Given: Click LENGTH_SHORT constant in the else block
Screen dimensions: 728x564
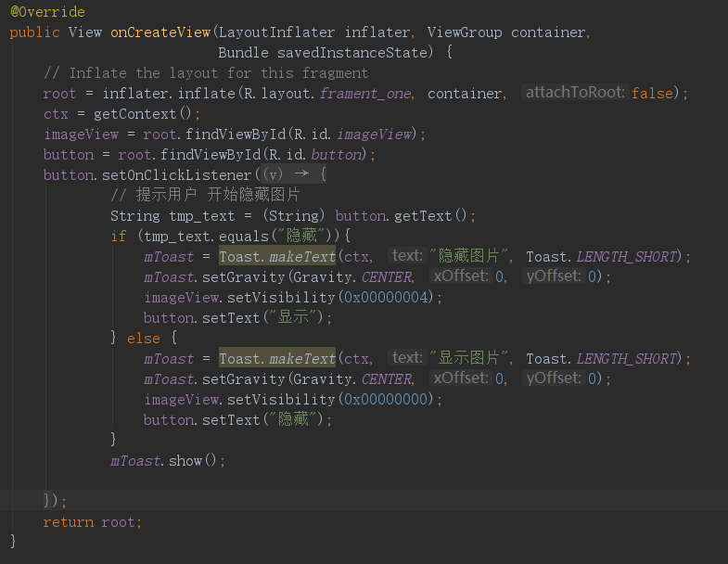Looking at the screenshot, I should (626, 359).
